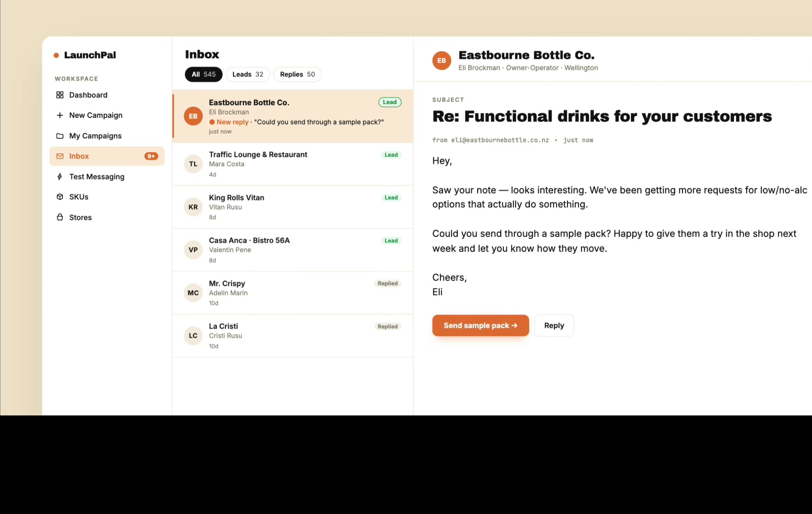The height and width of the screenshot is (514, 812).
Task: Click contact name Mara Costa
Action: tap(227, 164)
